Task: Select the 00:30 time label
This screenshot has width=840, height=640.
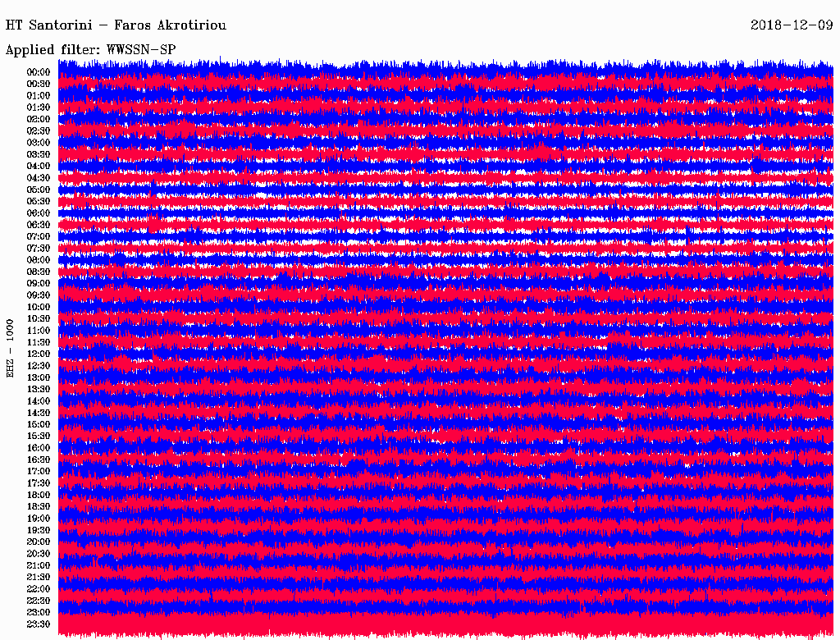Action: [39, 84]
